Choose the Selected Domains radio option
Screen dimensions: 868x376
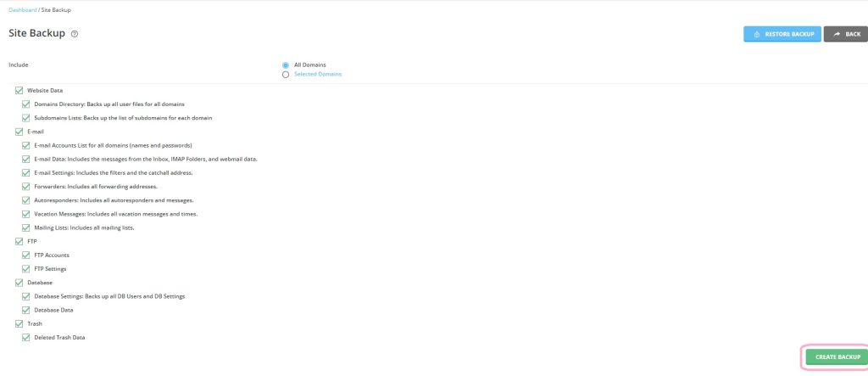[286, 74]
